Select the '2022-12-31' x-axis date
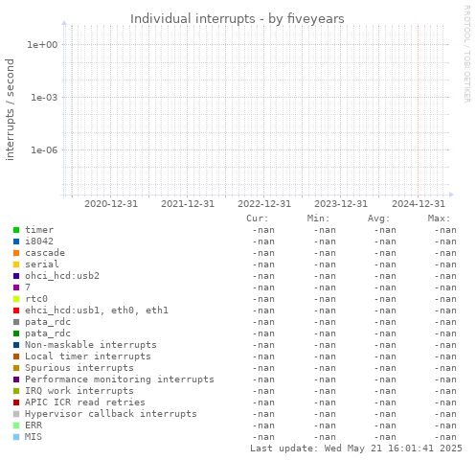476x460 pixels. coord(264,204)
